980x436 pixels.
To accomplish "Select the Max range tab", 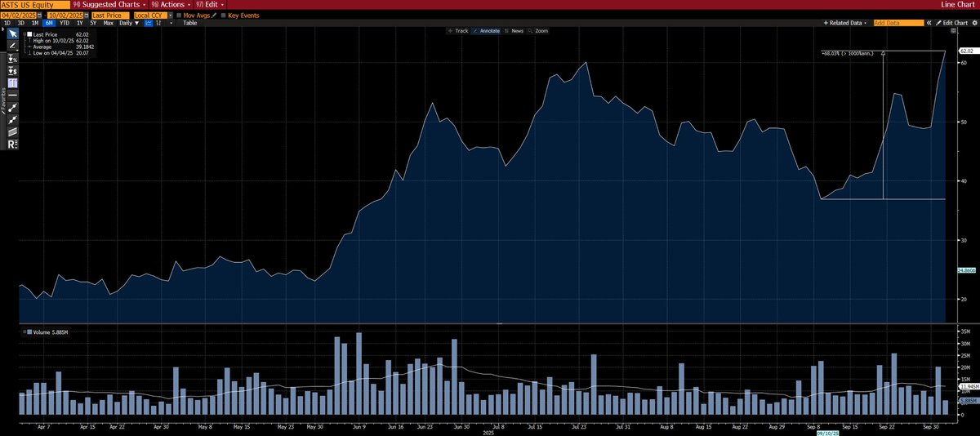I will pyautogui.click(x=108, y=23).
